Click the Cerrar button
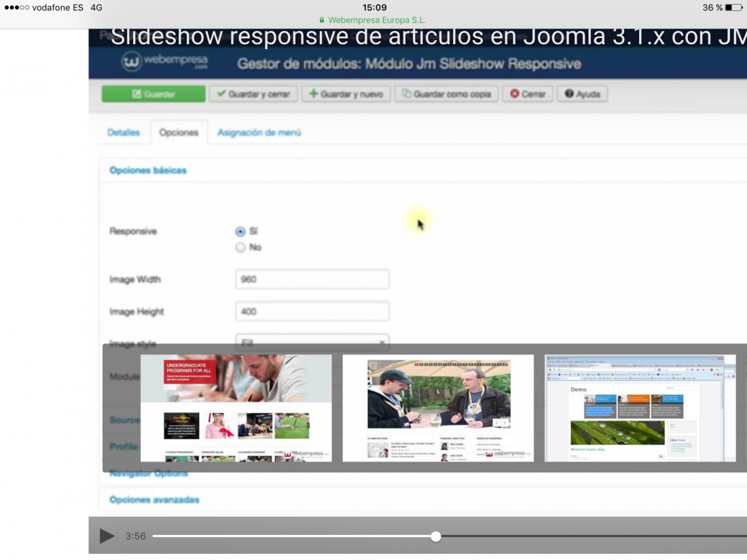This screenshot has width=747, height=560. point(528,94)
